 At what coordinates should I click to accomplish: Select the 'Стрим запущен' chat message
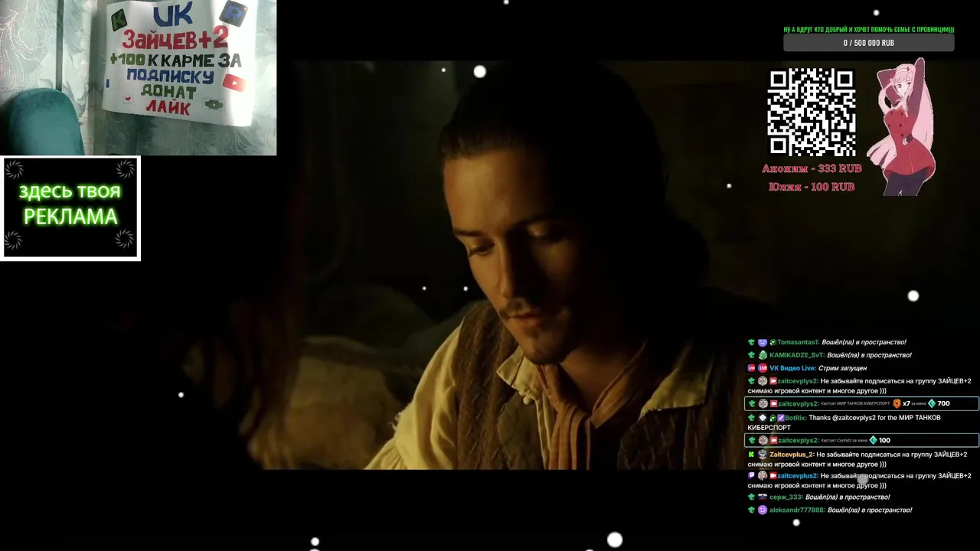click(x=842, y=368)
